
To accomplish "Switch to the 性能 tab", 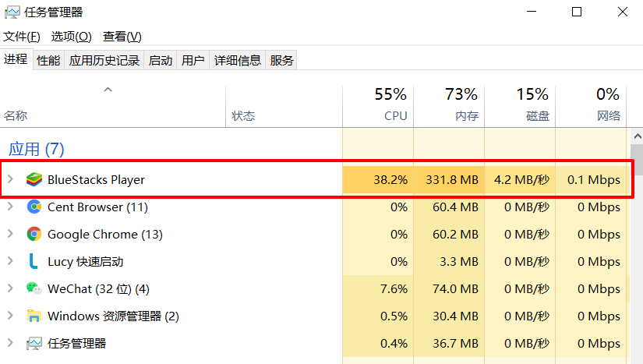I will tap(48, 60).
